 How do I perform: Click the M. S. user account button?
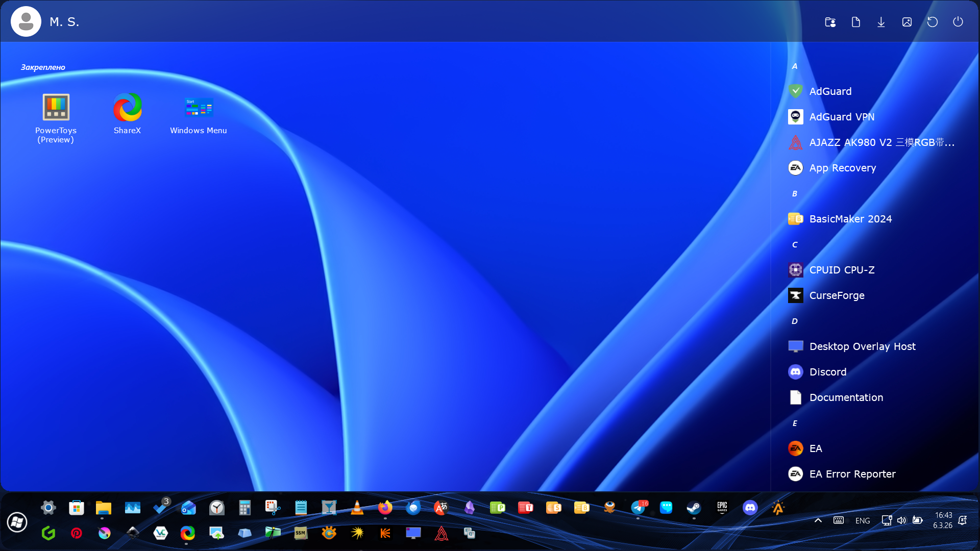[45, 22]
